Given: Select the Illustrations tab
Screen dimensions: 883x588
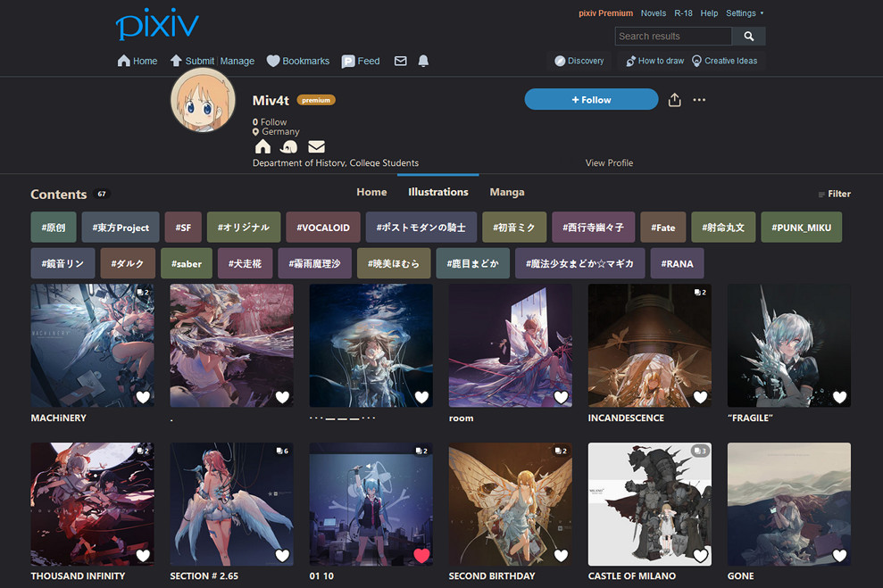Looking at the screenshot, I should pos(437,191).
